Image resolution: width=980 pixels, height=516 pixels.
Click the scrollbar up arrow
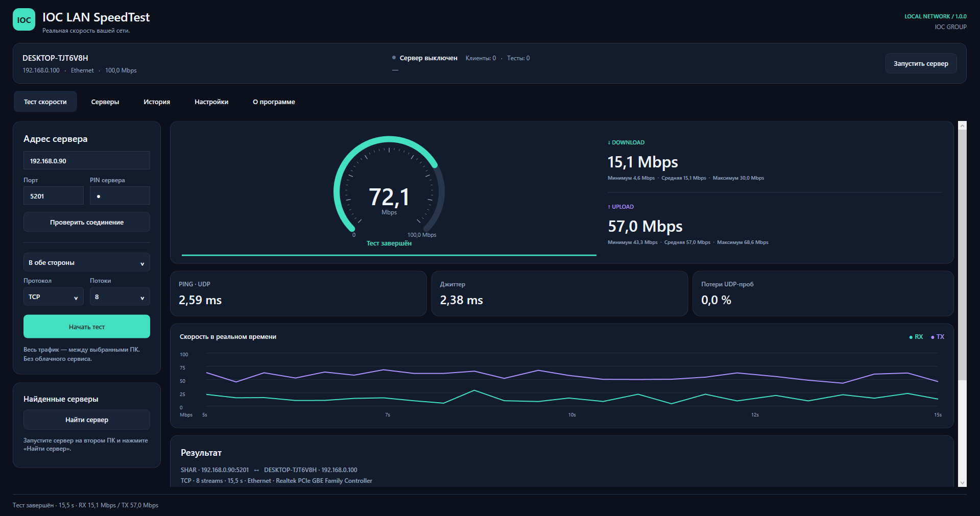tap(962, 126)
